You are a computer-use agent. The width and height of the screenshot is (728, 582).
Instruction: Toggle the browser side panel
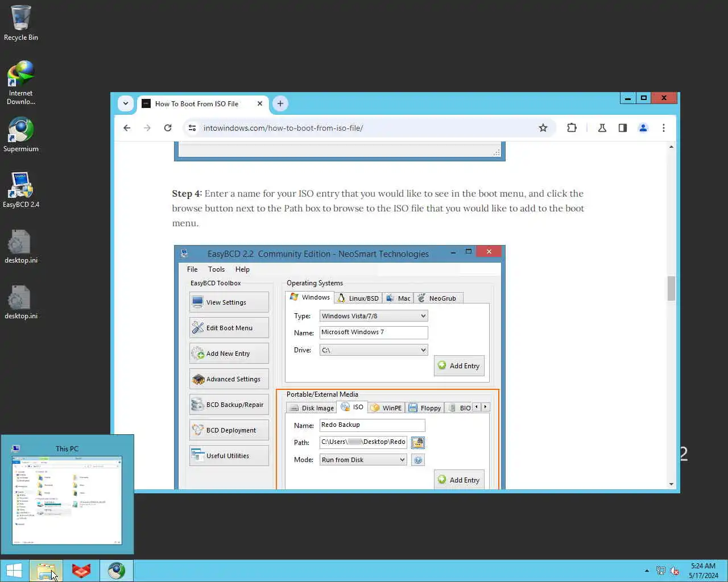(623, 128)
